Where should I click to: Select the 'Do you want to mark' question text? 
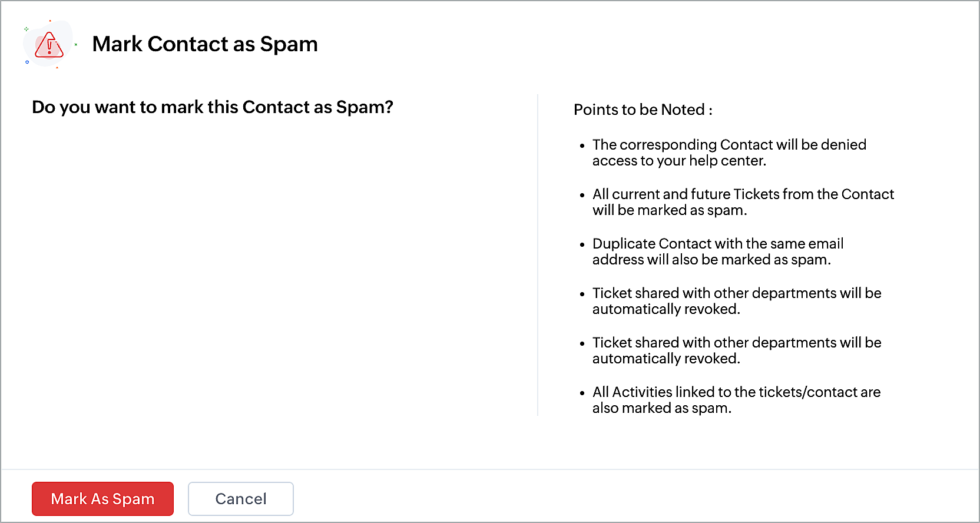pos(213,107)
